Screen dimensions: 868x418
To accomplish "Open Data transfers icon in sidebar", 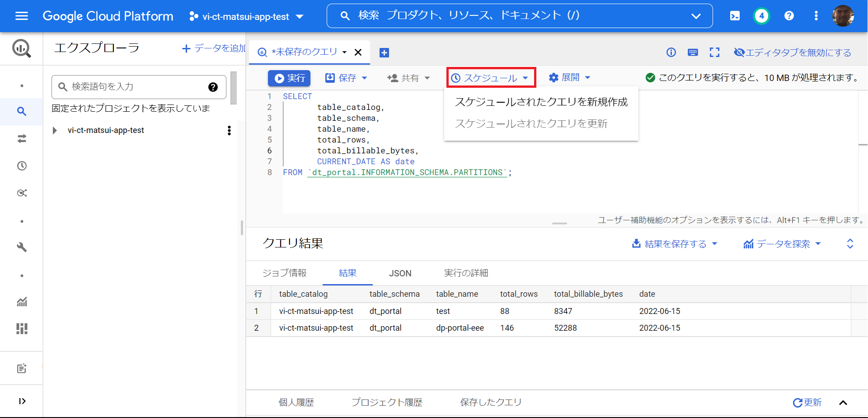I will click(22, 138).
